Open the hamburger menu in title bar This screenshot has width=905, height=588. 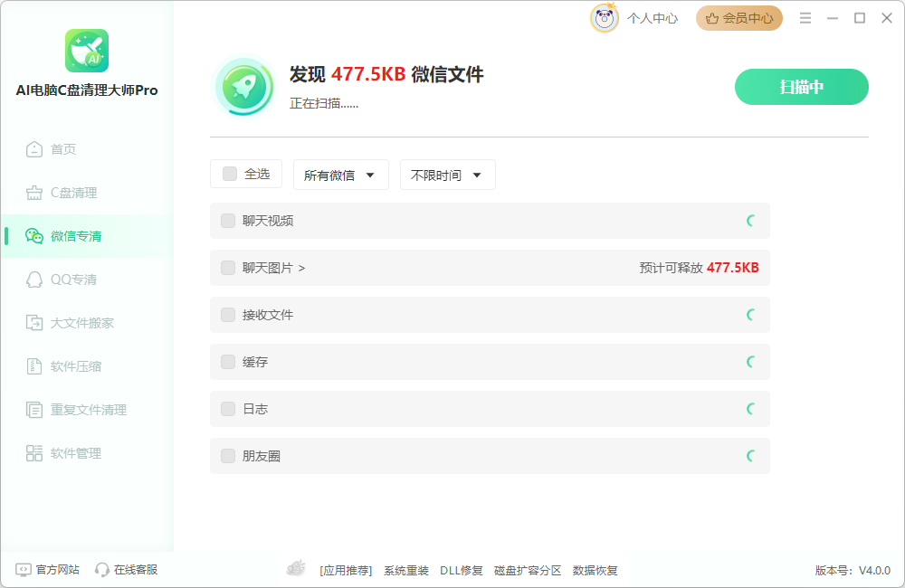pyautogui.click(x=805, y=18)
